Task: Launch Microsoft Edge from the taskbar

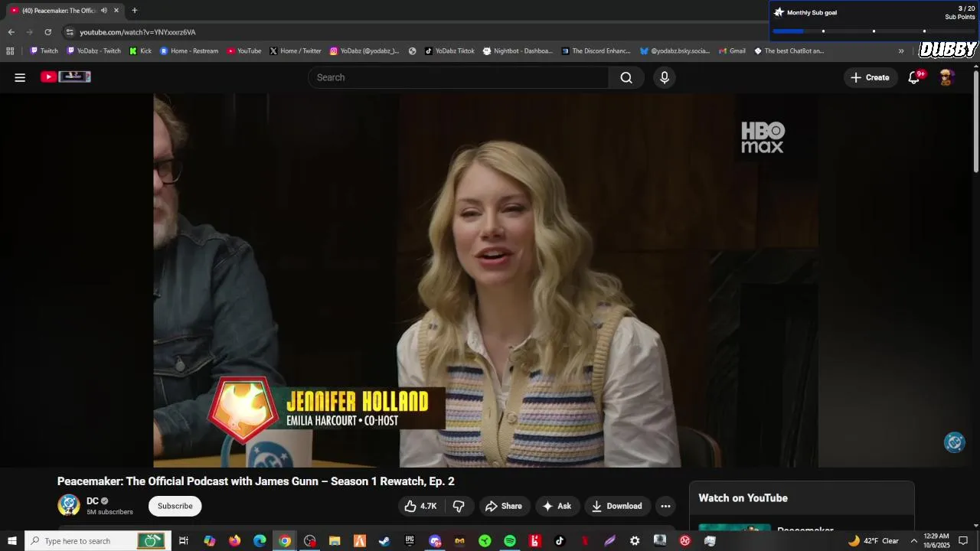Action: [x=260, y=541]
